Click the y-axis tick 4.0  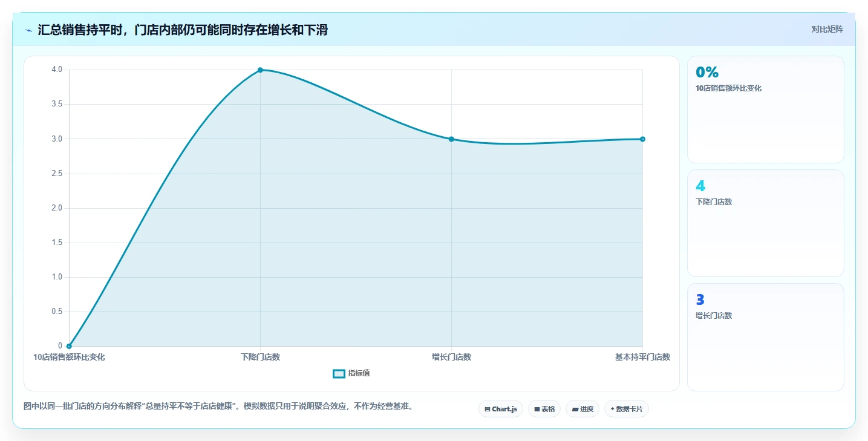click(x=57, y=70)
